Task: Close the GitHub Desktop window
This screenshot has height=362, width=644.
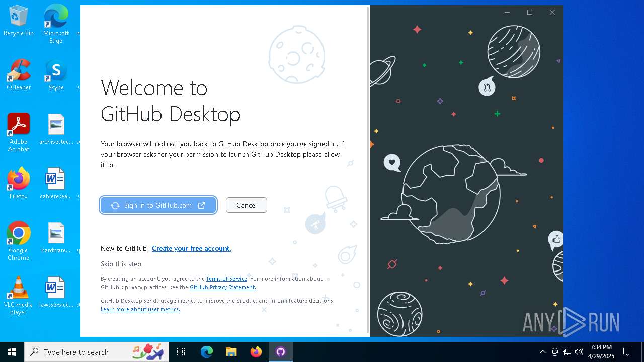Action: coord(552,12)
